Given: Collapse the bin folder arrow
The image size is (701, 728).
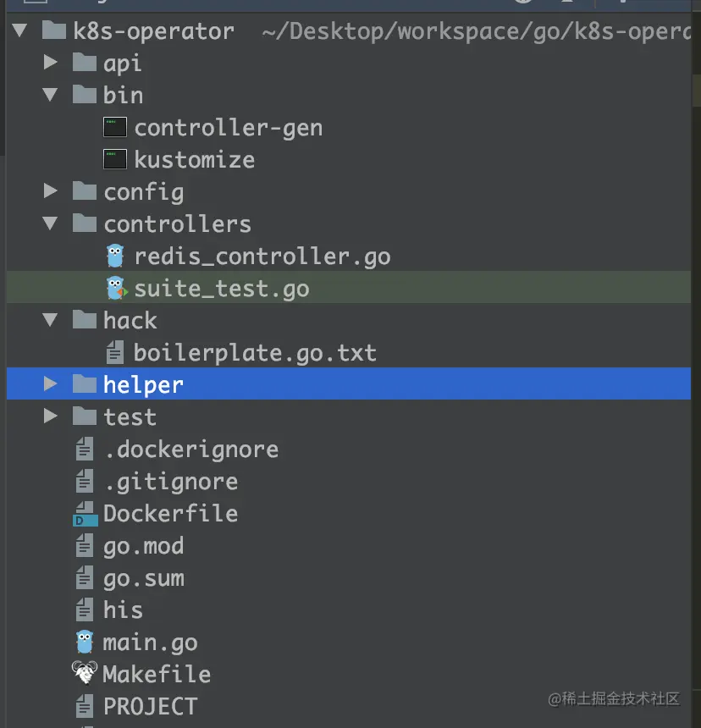Looking at the screenshot, I should click(50, 95).
